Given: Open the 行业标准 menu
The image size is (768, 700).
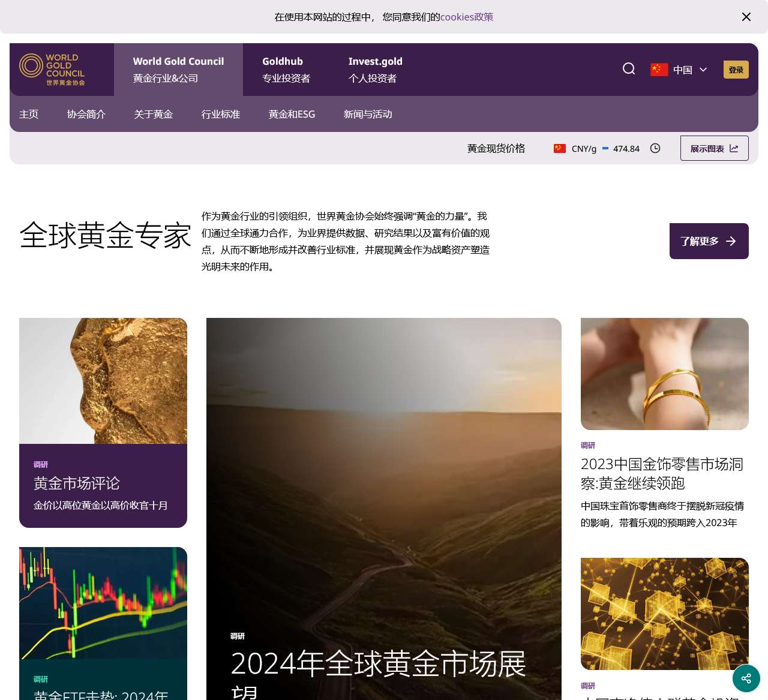Looking at the screenshot, I should pos(221,114).
